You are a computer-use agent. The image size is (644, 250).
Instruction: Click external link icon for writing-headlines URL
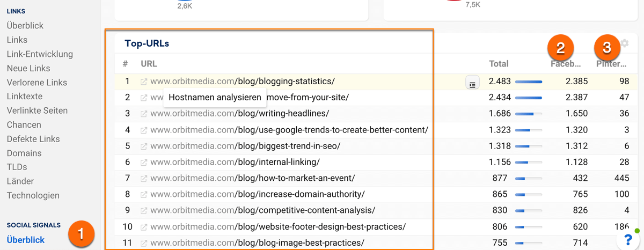coord(144,114)
